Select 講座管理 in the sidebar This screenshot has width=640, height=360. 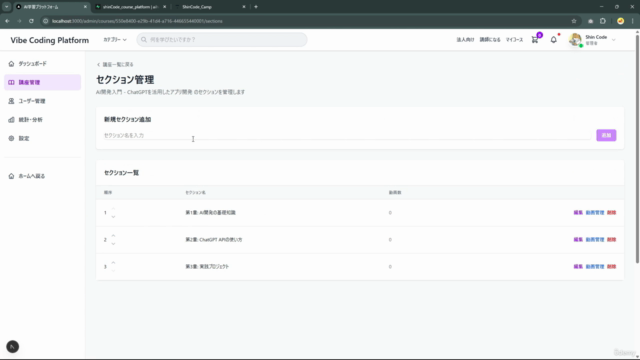pos(42,82)
